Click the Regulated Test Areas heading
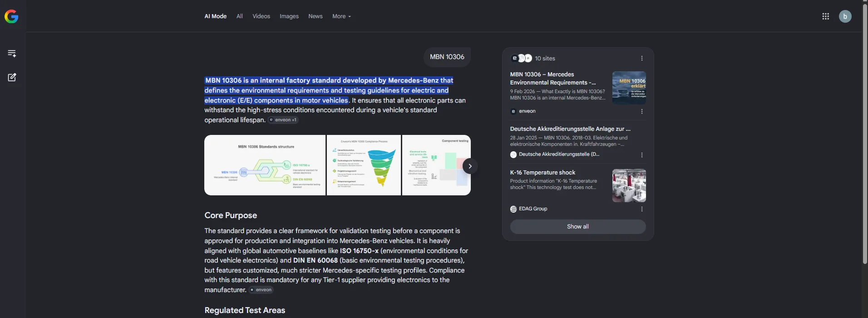This screenshot has height=318, width=868. (x=245, y=310)
